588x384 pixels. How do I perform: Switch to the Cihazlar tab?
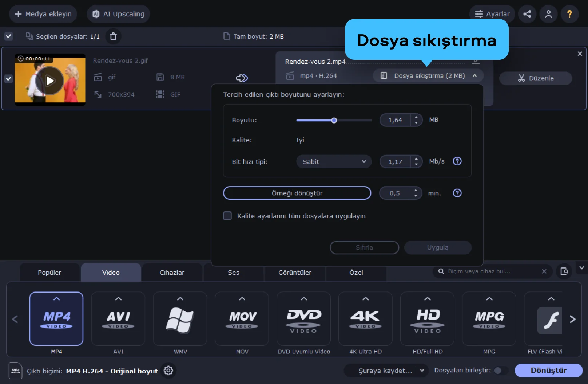coord(172,273)
